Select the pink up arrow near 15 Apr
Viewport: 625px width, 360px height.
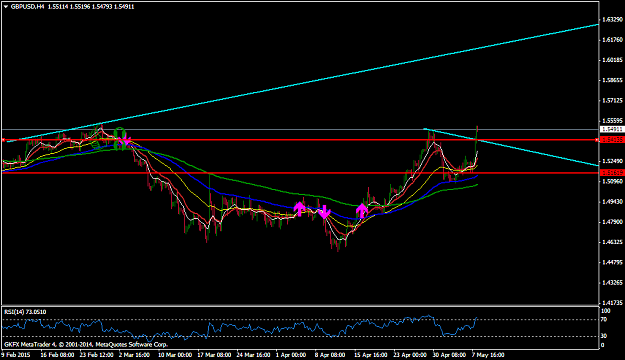[x=362, y=210]
